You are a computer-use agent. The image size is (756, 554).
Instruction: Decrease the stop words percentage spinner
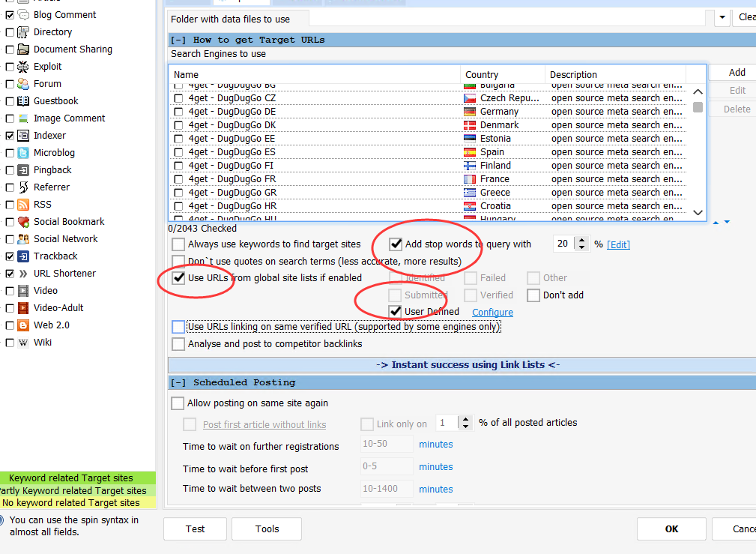point(582,247)
